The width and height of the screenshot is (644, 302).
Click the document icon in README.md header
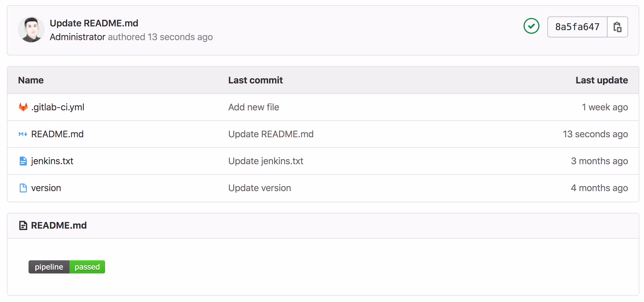point(23,225)
